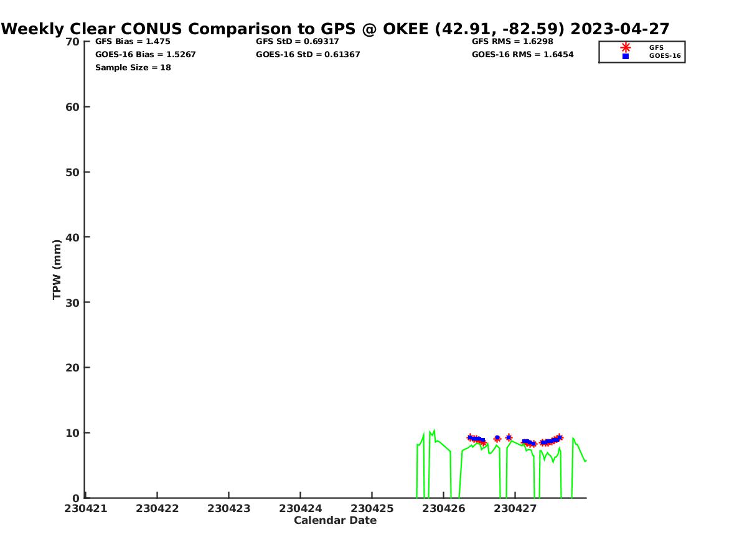
Task: Select the 40 y-axis tick label
Action: click(73, 237)
